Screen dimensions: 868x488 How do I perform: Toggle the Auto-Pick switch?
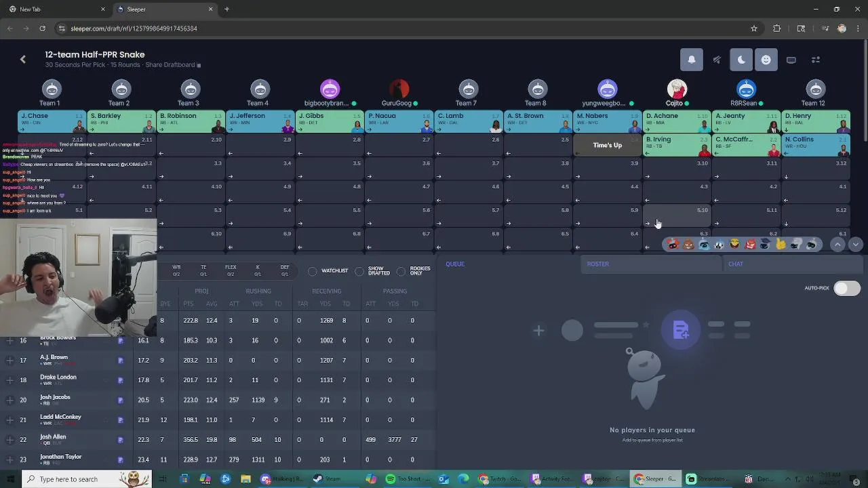click(846, 288)
